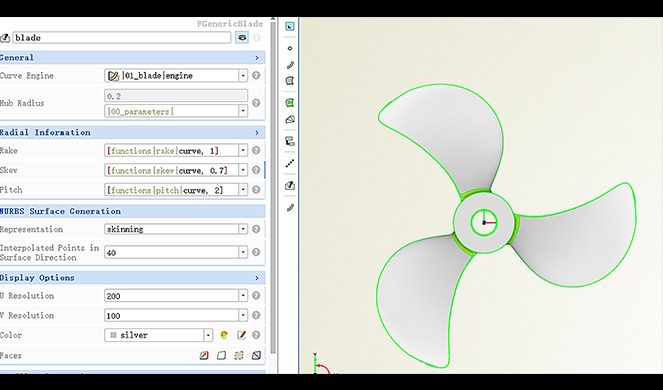Select the dashed yellow face display icon
Screen dimensions: 663x390
tap(239, 355)
